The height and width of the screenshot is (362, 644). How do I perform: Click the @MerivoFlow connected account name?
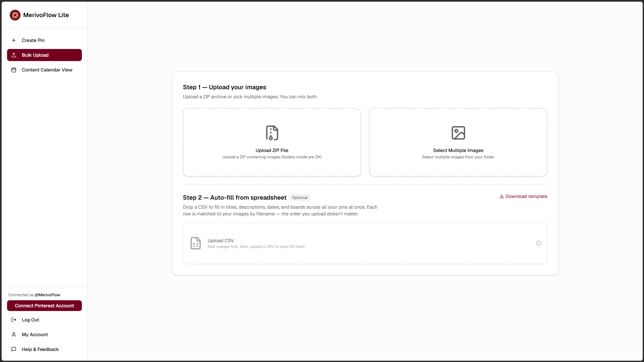47,295
